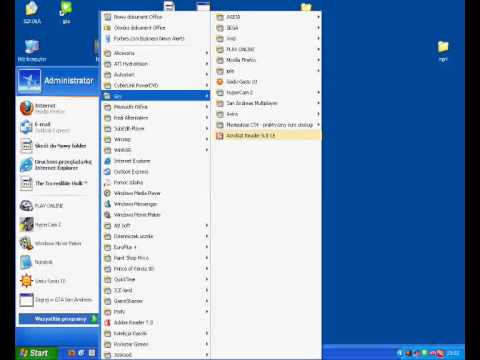
Task: Expand the EuroPlus+ submenu
Action: tap(156, 247)
